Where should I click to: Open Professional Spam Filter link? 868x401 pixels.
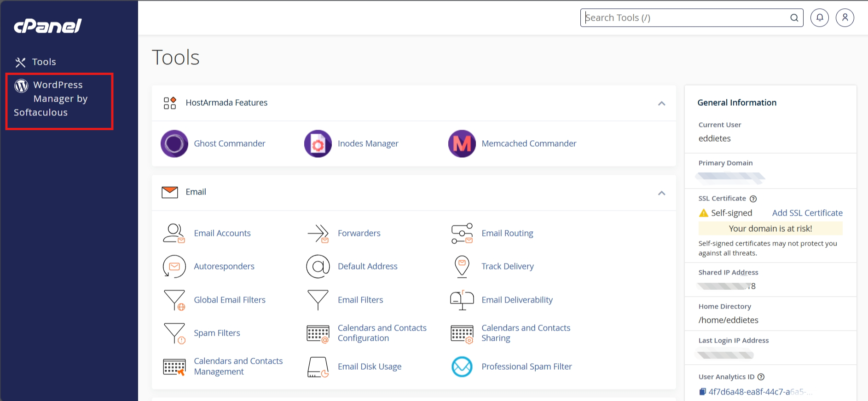pos(527,367)
